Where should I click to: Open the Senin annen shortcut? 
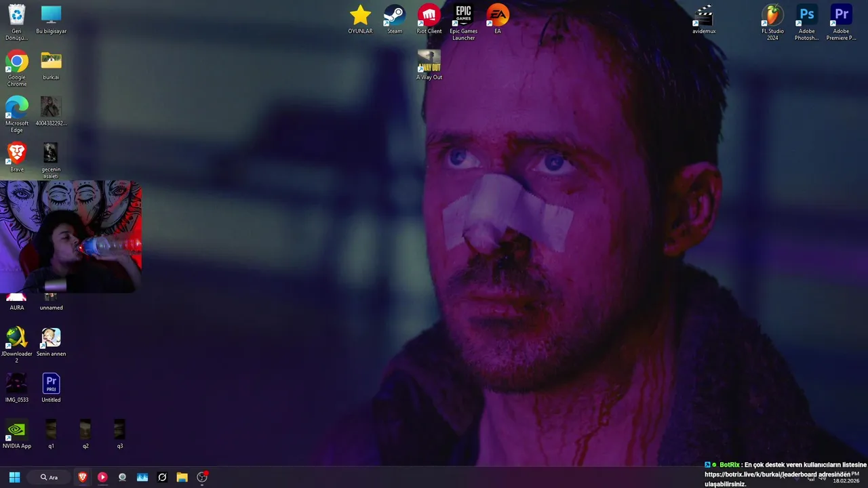pyautogui.click(x=51, y=342)
